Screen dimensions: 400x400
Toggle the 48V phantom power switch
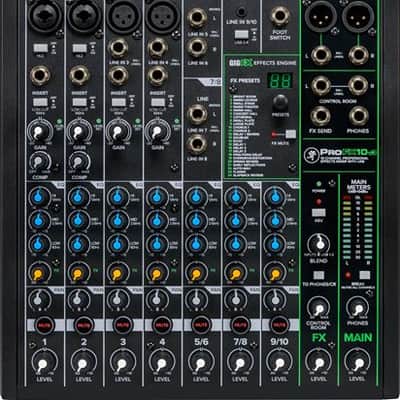point(319,212)
